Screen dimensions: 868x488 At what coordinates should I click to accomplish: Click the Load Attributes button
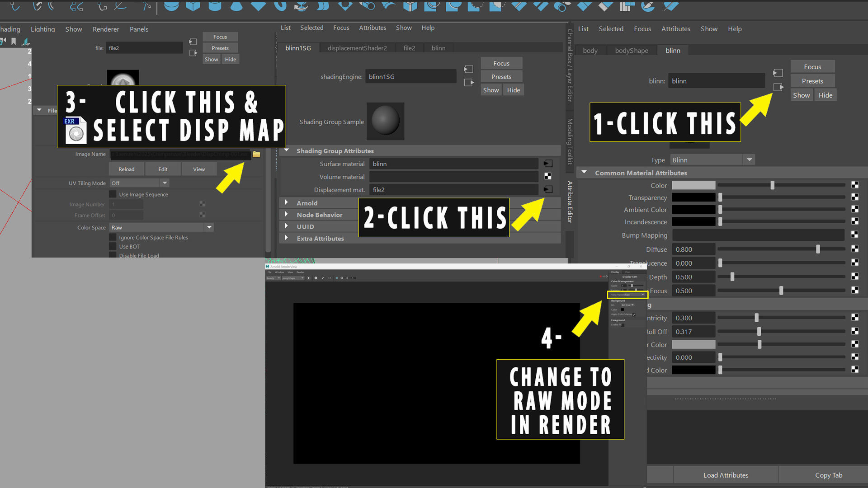coord(725,475)
